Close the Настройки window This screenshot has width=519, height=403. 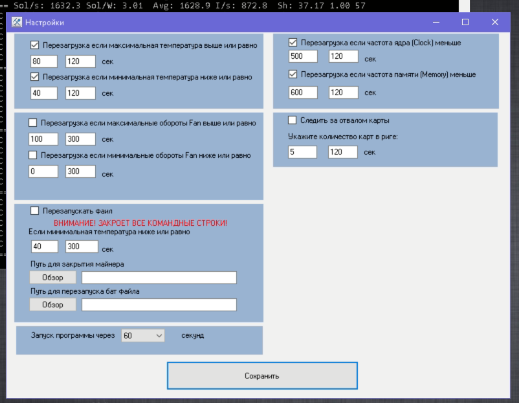click(x=495, y=22)
